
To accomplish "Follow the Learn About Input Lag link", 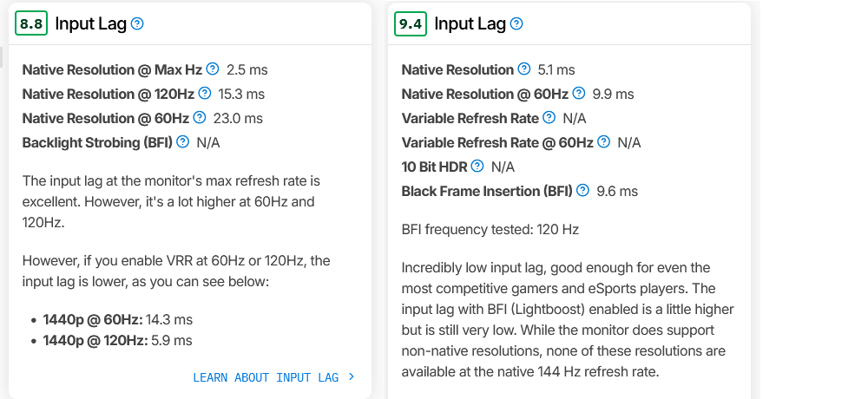I will pyautogui.click(x=266, y=377).
